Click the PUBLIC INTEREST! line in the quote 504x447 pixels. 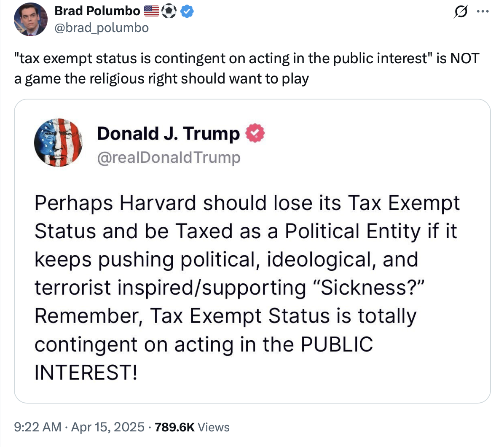pos(204,358)
